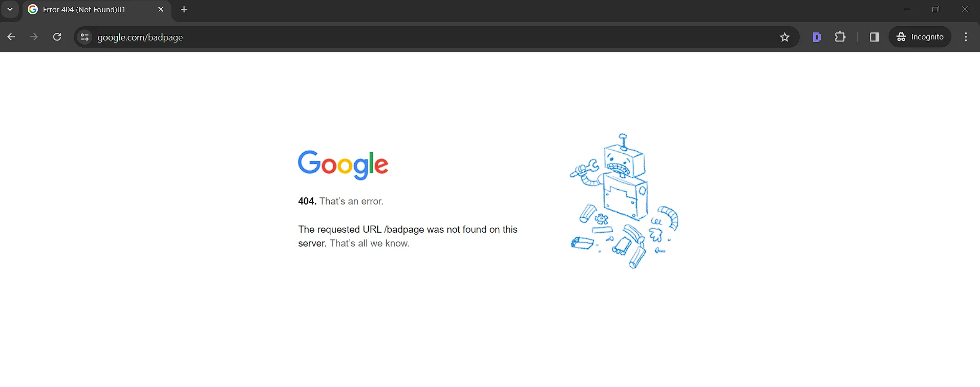Restore down the browser window

click(x=935, y=9)
